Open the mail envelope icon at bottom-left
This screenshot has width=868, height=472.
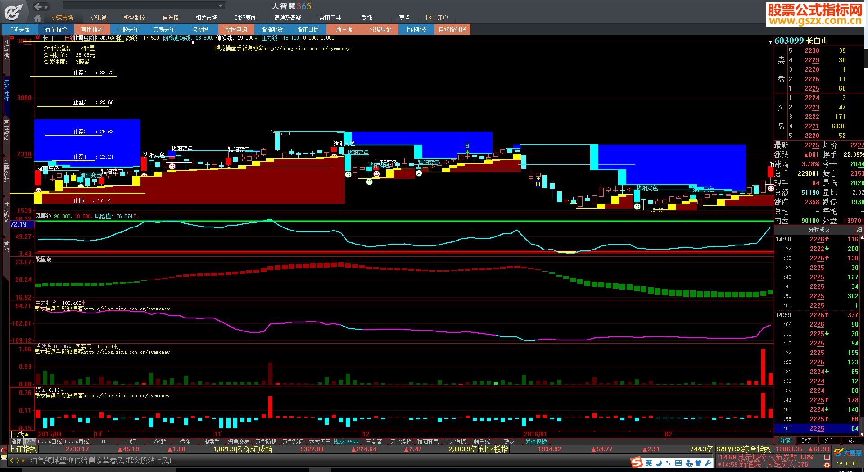pyautogui.click(x=4, y=458)
